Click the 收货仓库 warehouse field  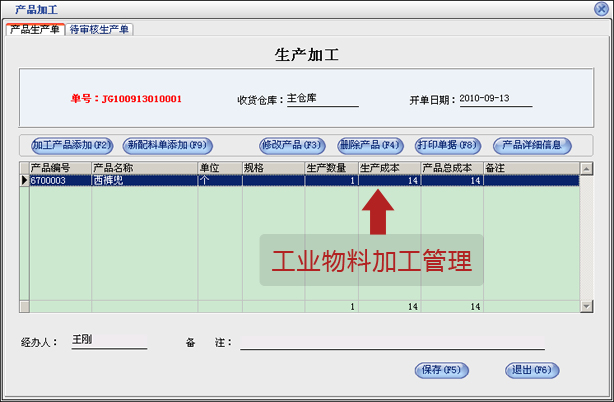point(321,99)
